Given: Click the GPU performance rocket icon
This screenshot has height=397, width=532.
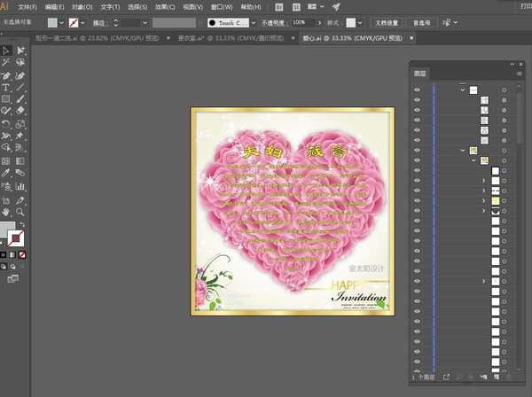Looking at the screenshot, I should click(336, 6).
